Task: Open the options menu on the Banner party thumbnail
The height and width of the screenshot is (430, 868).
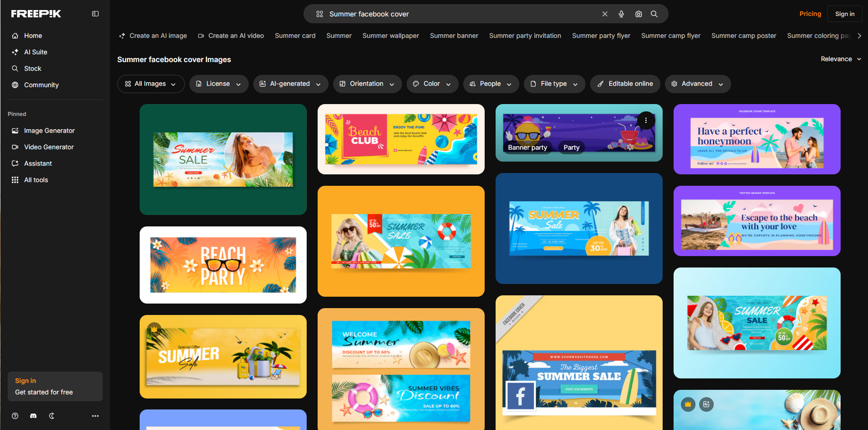Action: click(x=646, y=120)
